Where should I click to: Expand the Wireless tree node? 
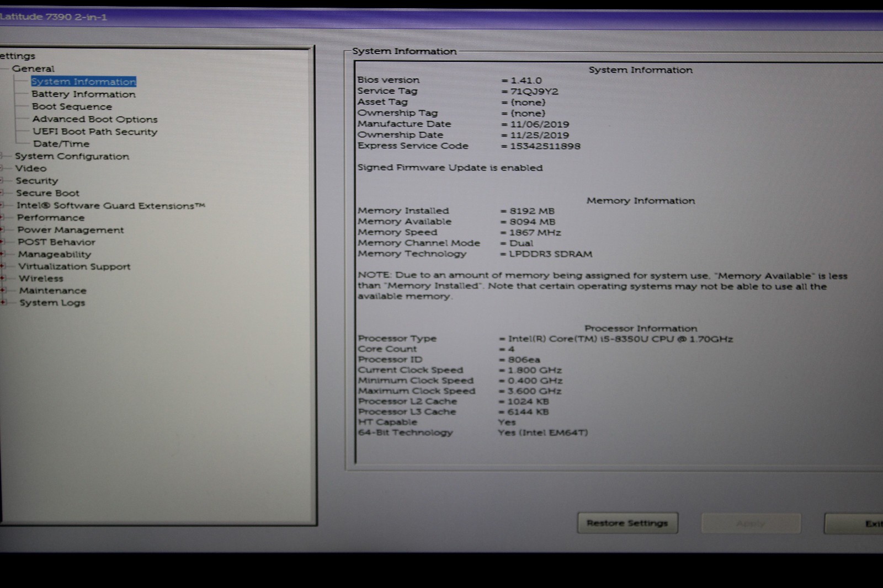(x=3, y=279)
